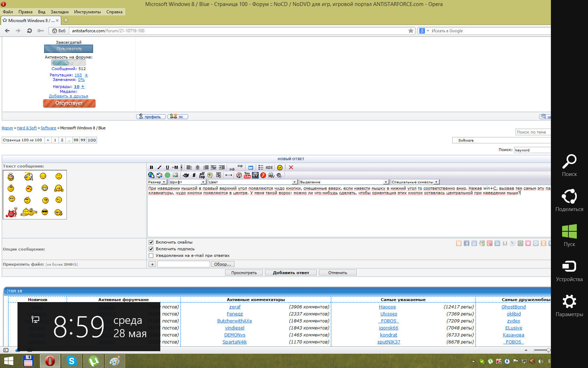Click the forum activity 50% progress bar

[69, 63]
